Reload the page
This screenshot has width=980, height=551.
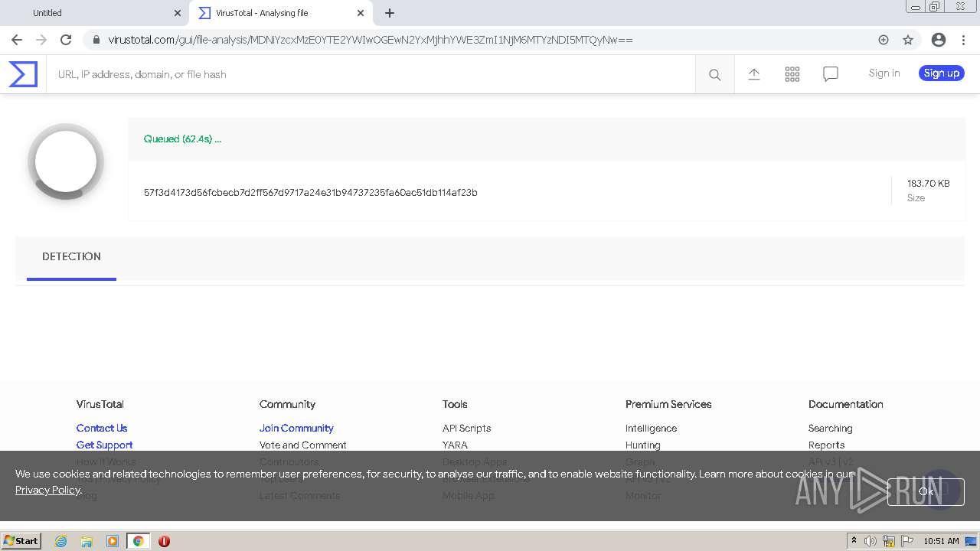66,40
